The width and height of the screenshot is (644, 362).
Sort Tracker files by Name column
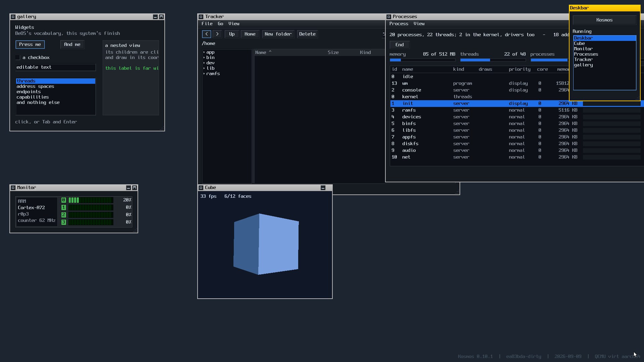coord(263,53)
